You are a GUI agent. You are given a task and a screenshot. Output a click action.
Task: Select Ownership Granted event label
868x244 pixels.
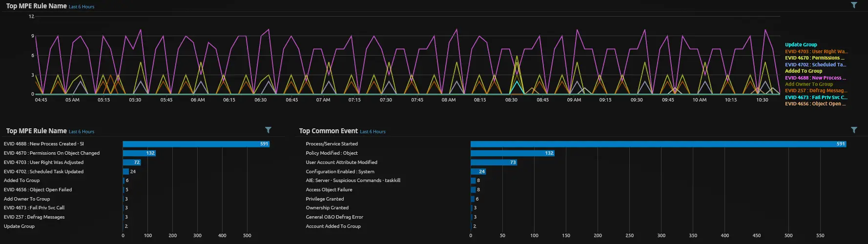pyautogui.click(x=327, y=208)
